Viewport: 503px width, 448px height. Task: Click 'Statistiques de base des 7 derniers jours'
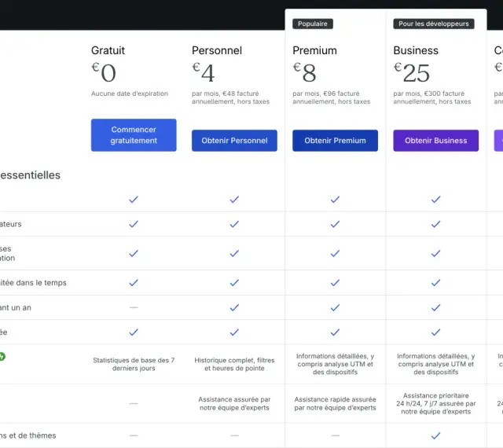pos(134,364)
